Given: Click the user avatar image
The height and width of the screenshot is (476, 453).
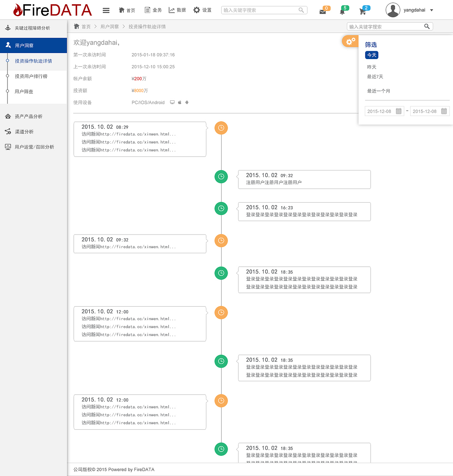Looking at the screenshot, I should click(393, 10).
